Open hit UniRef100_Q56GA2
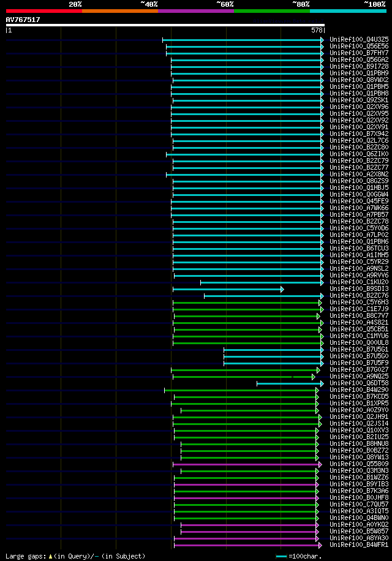 (x=359, y=60)
